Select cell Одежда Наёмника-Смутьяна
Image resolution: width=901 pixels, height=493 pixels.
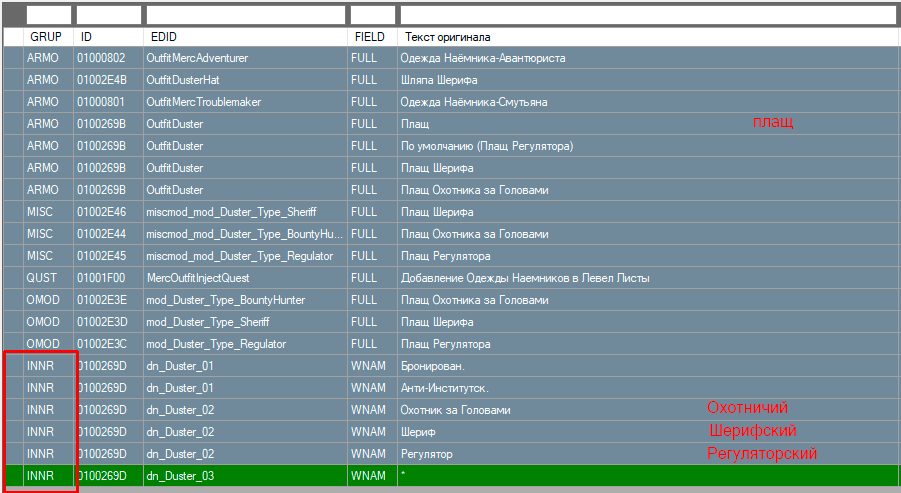(x=648, y=102)
